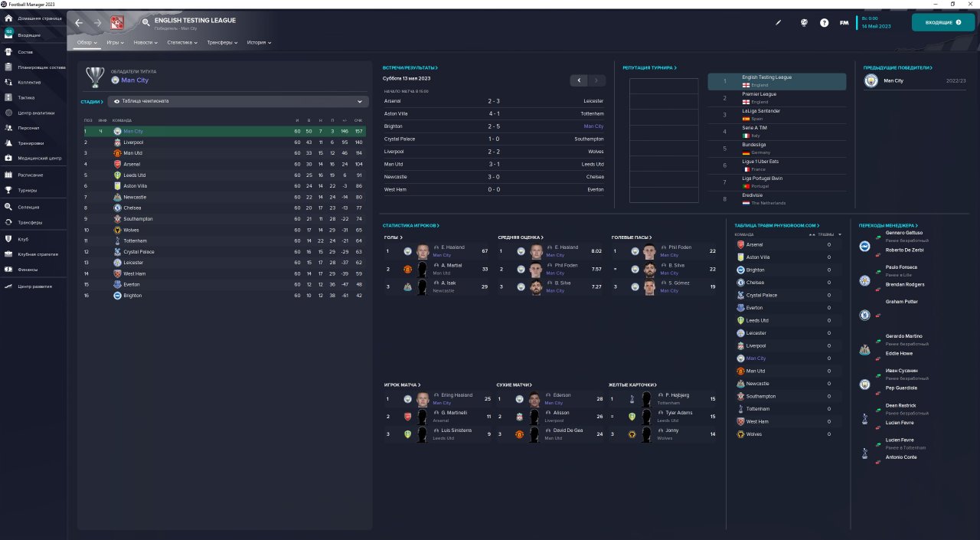Open Встречи/Результаты section link
This screenshot has width=980, height=540.
[410, 68]
